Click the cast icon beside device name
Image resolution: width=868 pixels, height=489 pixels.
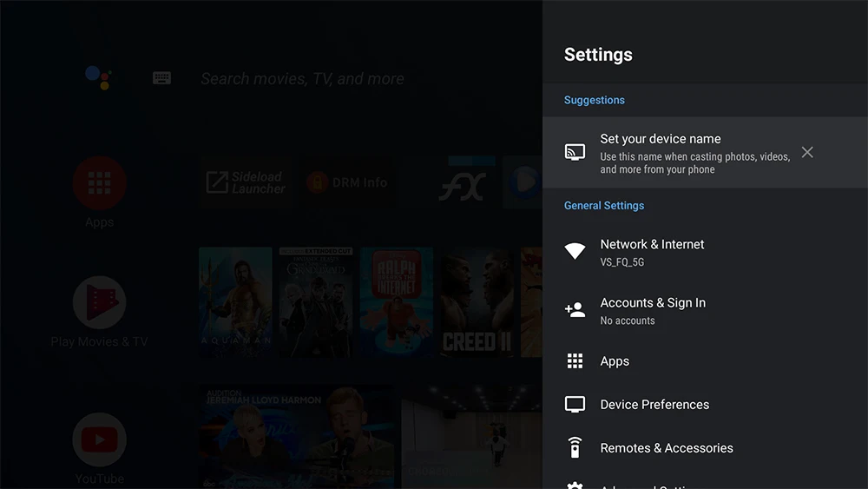575,152
